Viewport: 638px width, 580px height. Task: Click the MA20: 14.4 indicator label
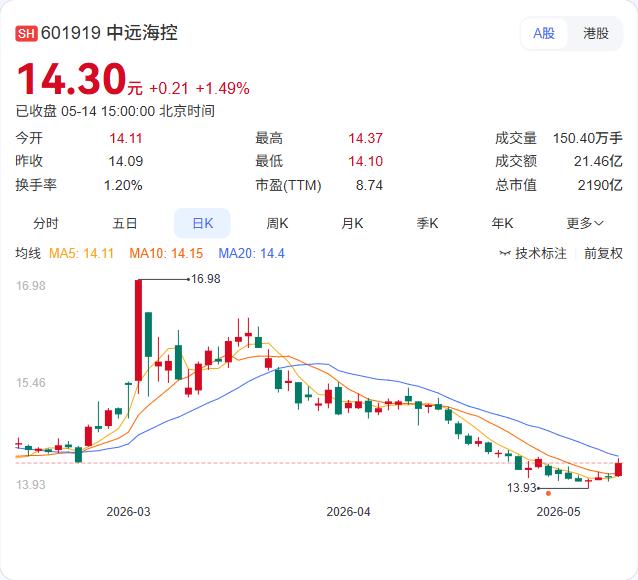point(251,254)
